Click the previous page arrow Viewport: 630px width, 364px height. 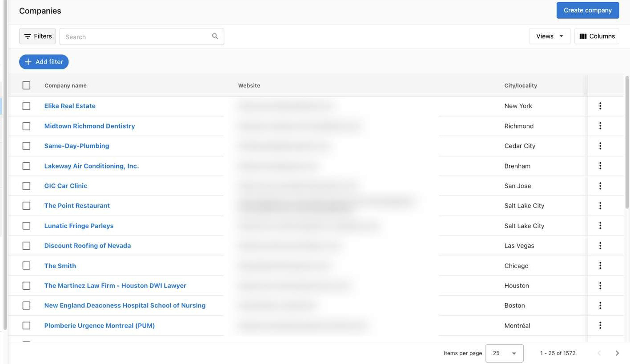[599, 353]
